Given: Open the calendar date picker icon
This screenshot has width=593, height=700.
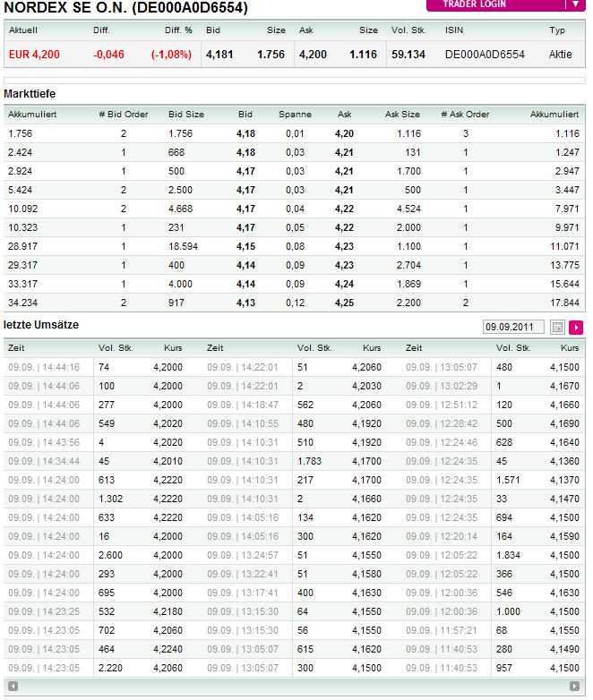Looking at the screenshot, I should (x=557, y=328).
